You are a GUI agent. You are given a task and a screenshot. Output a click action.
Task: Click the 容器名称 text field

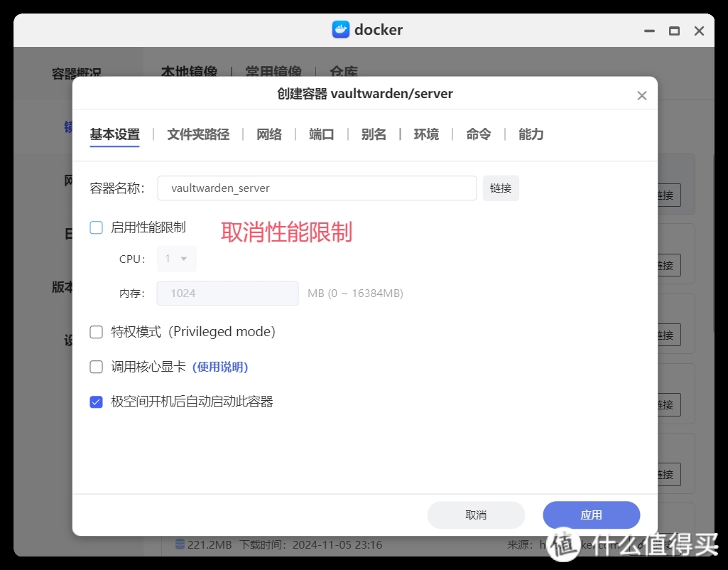[317, 188]
